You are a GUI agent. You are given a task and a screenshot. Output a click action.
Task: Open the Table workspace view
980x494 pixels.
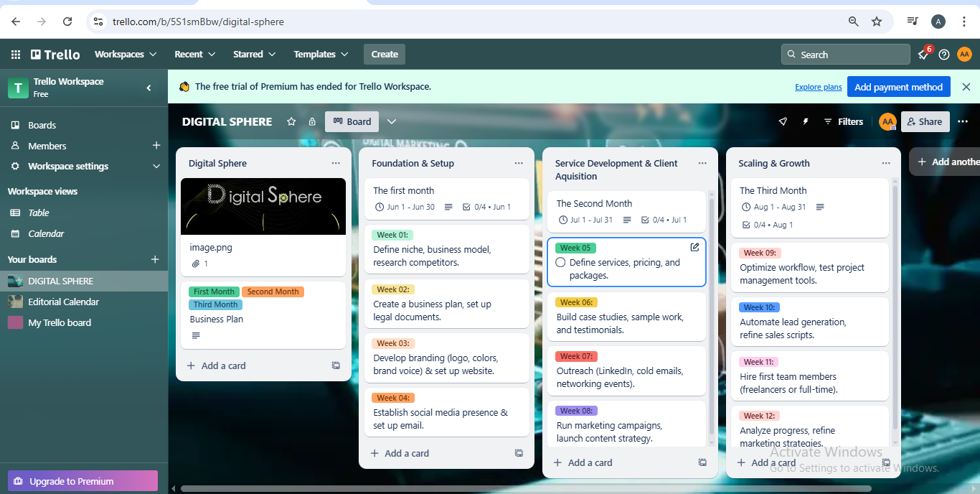point(84,213)
